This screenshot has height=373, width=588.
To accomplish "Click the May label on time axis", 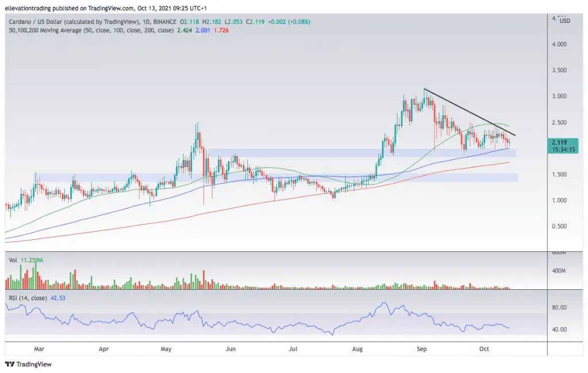I will click(166, 349).
